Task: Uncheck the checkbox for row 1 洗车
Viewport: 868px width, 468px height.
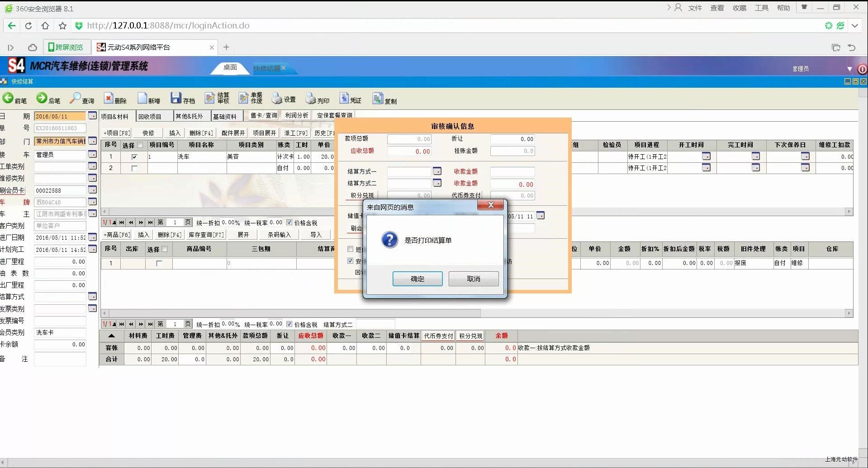Action: pyautogui.click(x=134, y=157)
